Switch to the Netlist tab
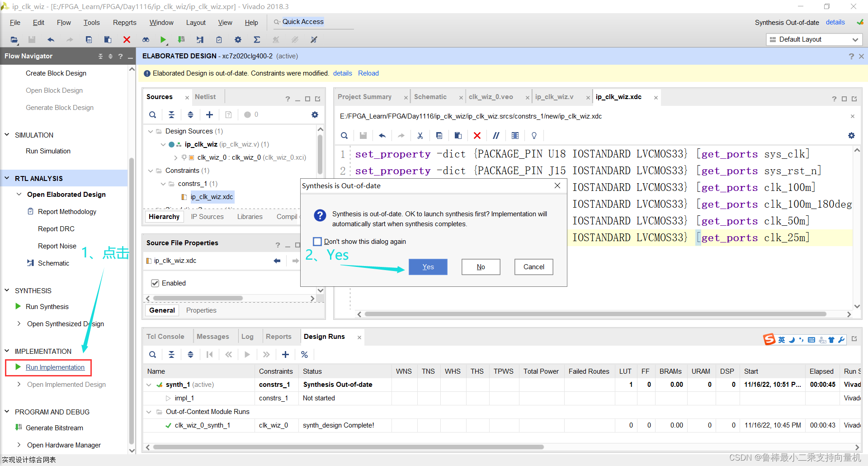This screenshot has height=466, width=868. tap(205, 97)
